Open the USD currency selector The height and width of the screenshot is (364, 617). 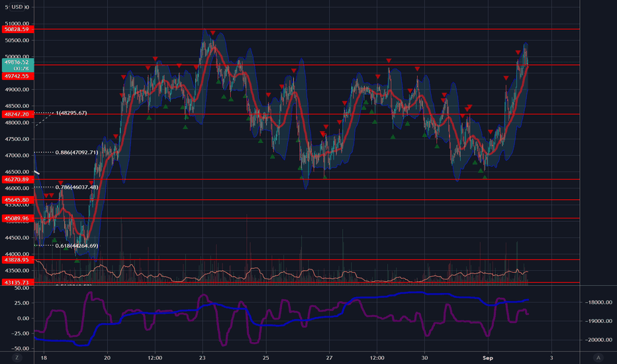(x=17, y=7)
